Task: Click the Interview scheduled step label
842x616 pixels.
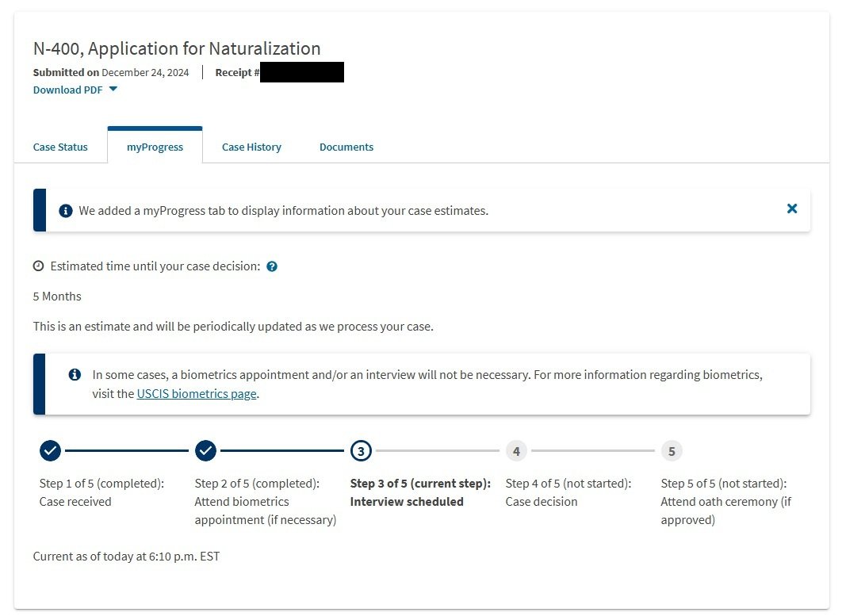Action: pyautogui.click(x=407, y=501)
